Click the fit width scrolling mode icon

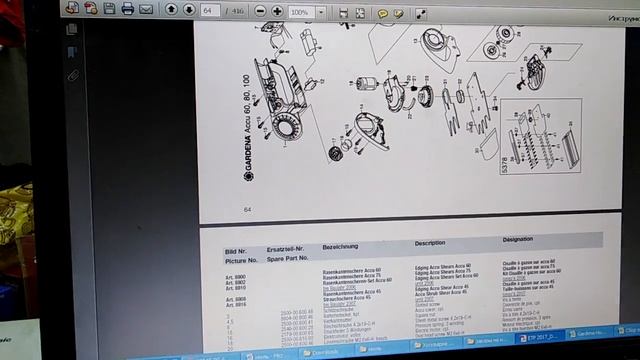[344, 13]
